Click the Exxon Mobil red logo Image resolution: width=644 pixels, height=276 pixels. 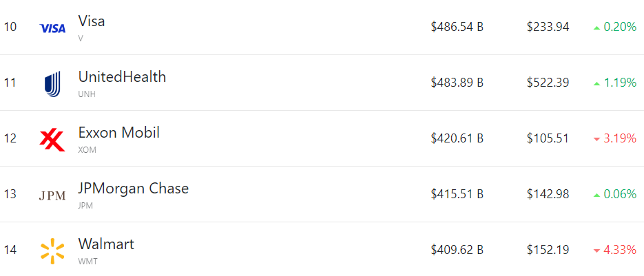pos(52,140)
